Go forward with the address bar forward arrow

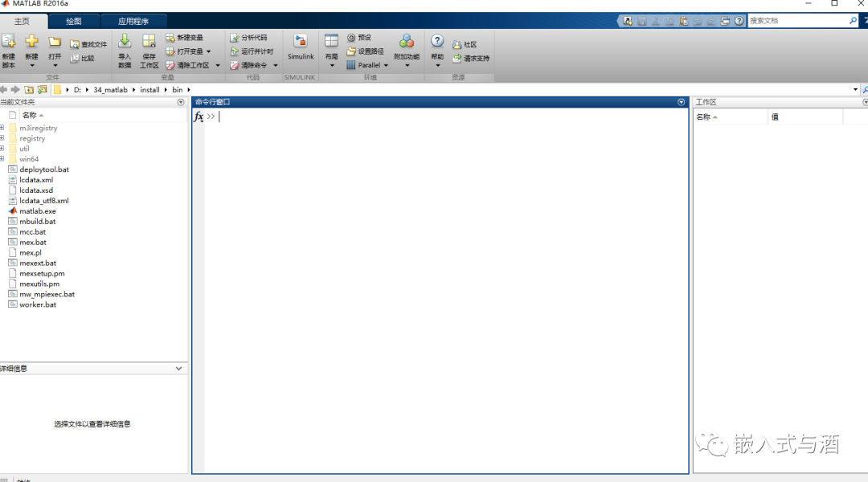15,90
